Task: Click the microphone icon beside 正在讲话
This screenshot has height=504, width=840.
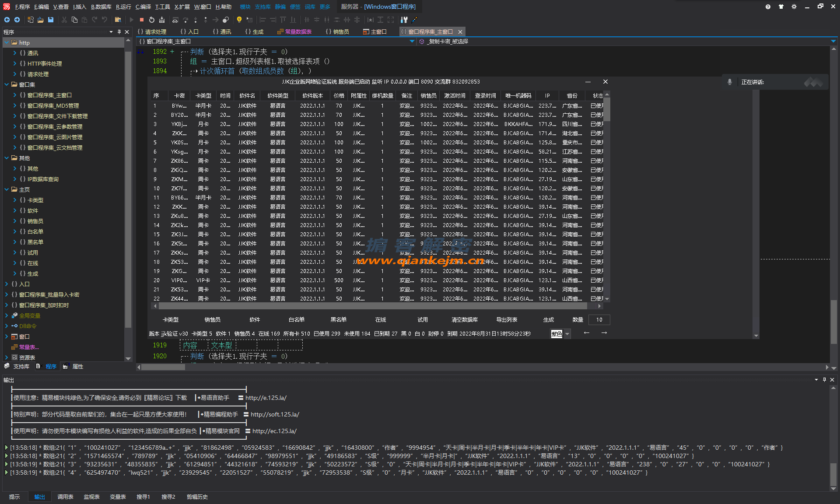Action: tap(729, 82)
